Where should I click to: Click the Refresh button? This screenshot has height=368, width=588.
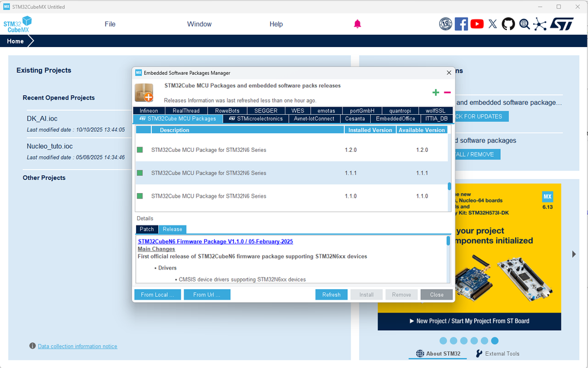click(331, 294)
